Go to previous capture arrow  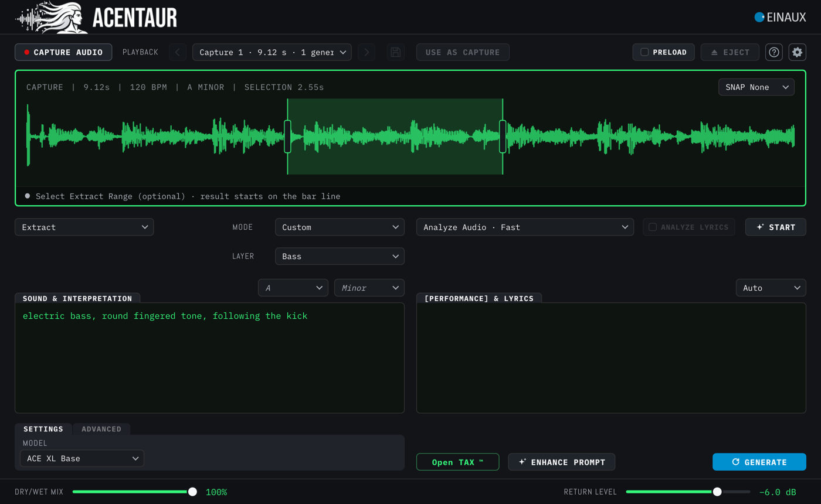point(178,52)
